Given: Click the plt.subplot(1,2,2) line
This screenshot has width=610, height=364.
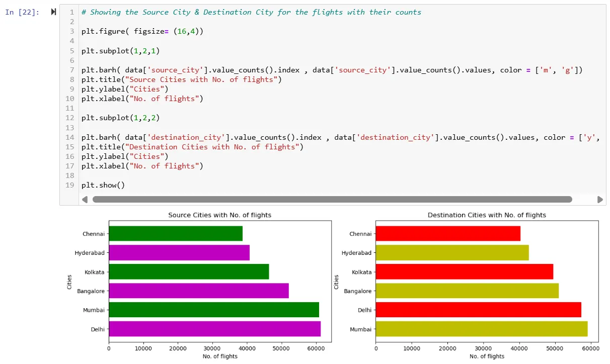Looking at the screenshot, I should tap(121, 118).
